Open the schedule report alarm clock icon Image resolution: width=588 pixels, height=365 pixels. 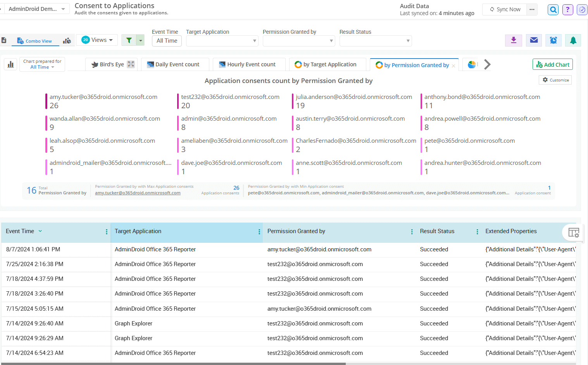pyautogui.click(x=553, y=40)
